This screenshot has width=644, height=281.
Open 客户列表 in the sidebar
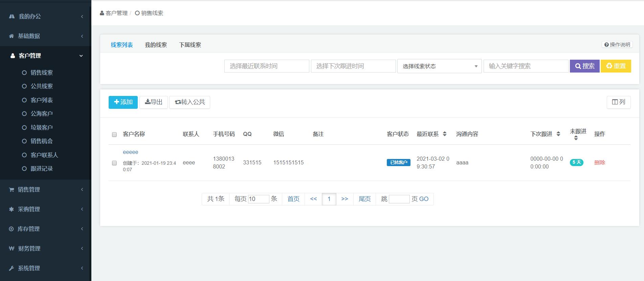(x=42, y=100)
